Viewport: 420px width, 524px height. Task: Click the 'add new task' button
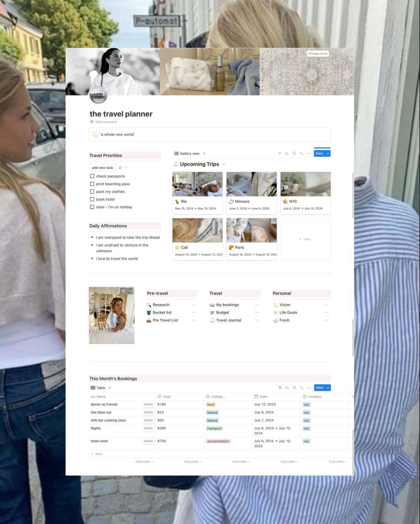[102, 167]
